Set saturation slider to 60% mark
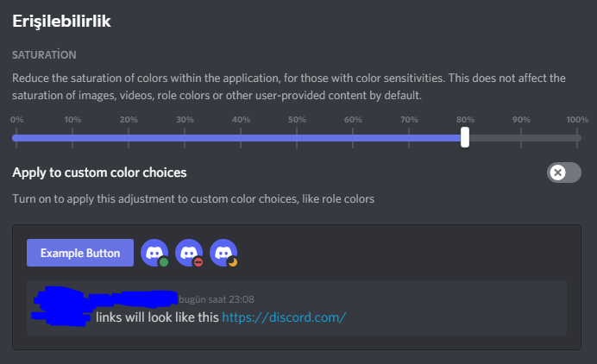597x364 pixels. click(x=353, y=137)
